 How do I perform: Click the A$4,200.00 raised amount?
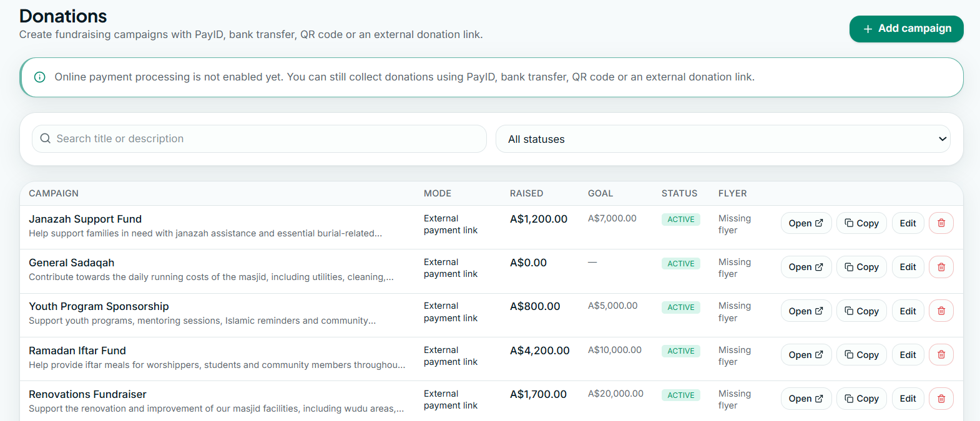(540, 351)
